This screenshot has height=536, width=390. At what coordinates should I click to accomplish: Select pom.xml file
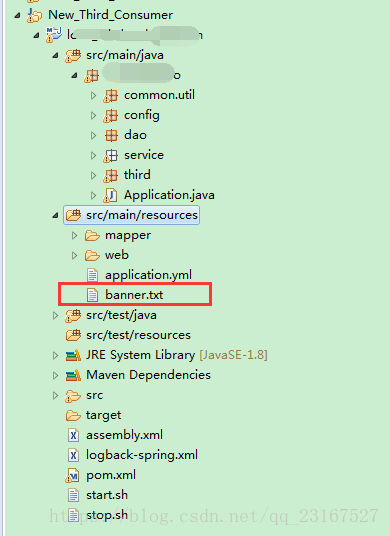click(x=111, y=475)
